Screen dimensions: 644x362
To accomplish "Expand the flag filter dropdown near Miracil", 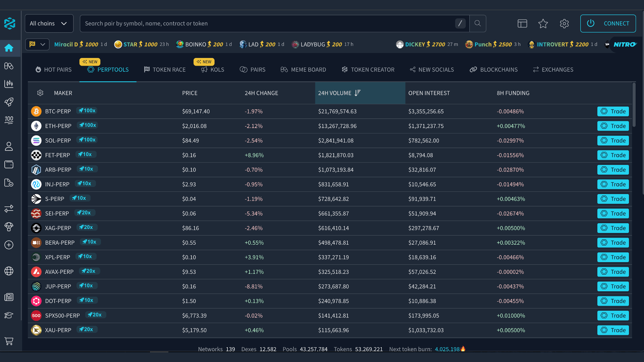I will point(37,44).
